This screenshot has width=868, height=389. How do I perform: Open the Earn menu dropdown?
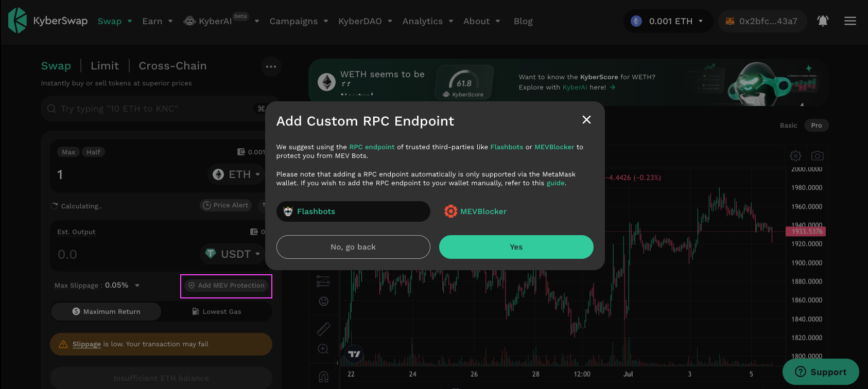[157, 21]
